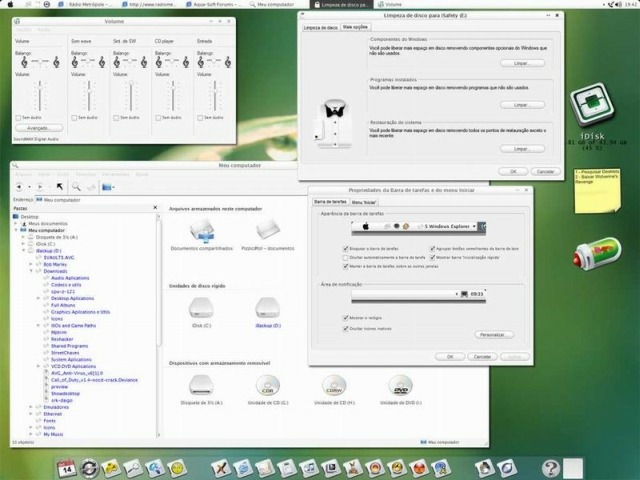This screenshot has width=640, height=480.
Task: Open the question mark help dock icon
Action: (x=550, y=468)
